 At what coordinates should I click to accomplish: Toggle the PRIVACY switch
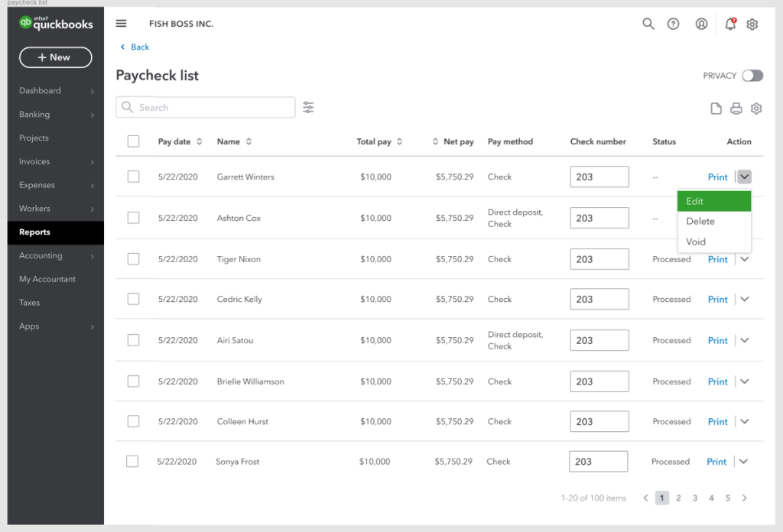(x=752, y=76)
